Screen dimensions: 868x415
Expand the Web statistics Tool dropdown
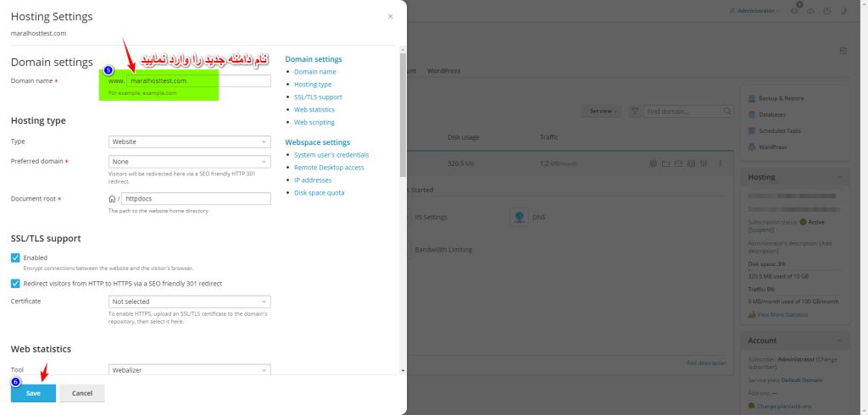tap(190, 370)
